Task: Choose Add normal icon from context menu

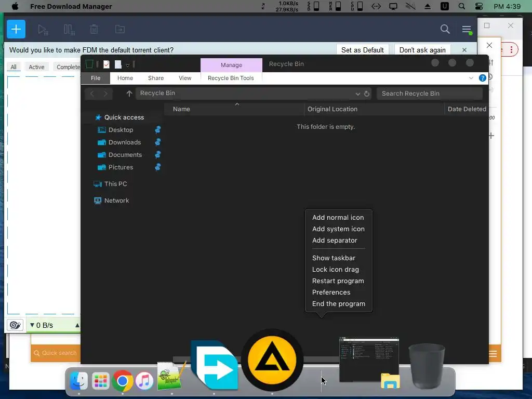Action: point(338,218)
